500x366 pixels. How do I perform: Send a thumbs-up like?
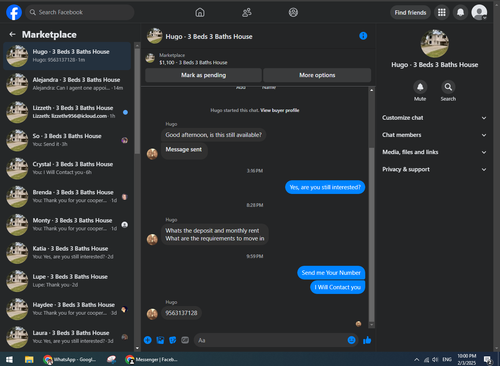(367, 340)
